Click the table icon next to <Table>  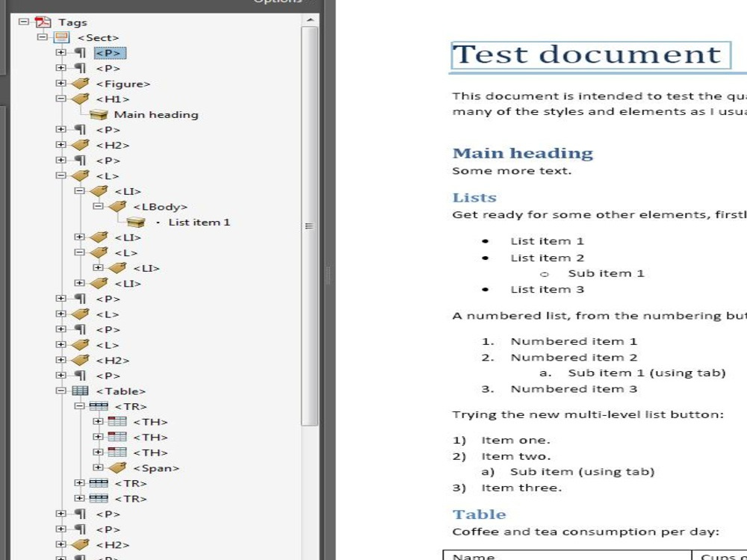[x=80, y=391]
